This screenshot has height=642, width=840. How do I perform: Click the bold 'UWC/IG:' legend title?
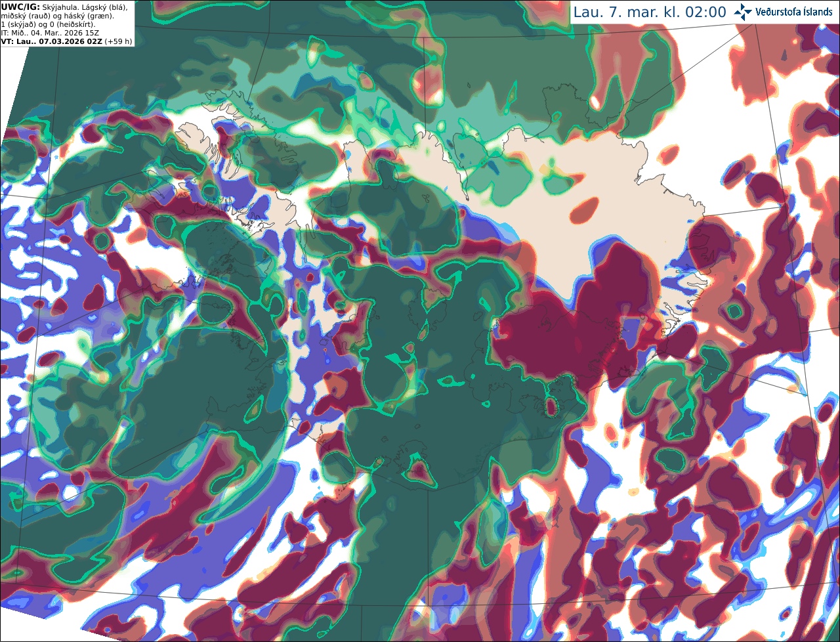pyautogui.click(x=20, y=7)
